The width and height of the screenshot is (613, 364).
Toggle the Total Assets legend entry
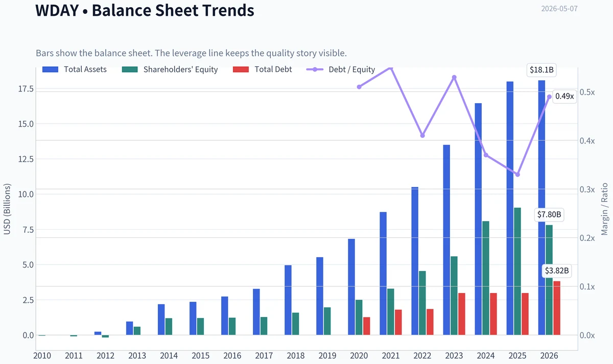tap(75, 69)
